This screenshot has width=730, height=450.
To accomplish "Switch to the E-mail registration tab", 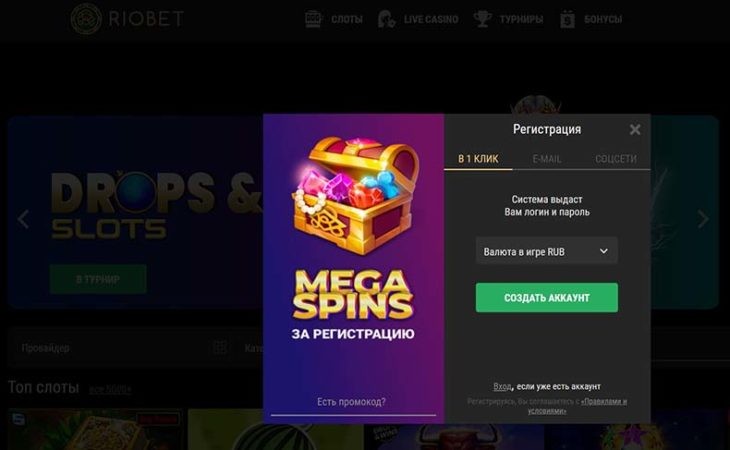I will point(547,159).
